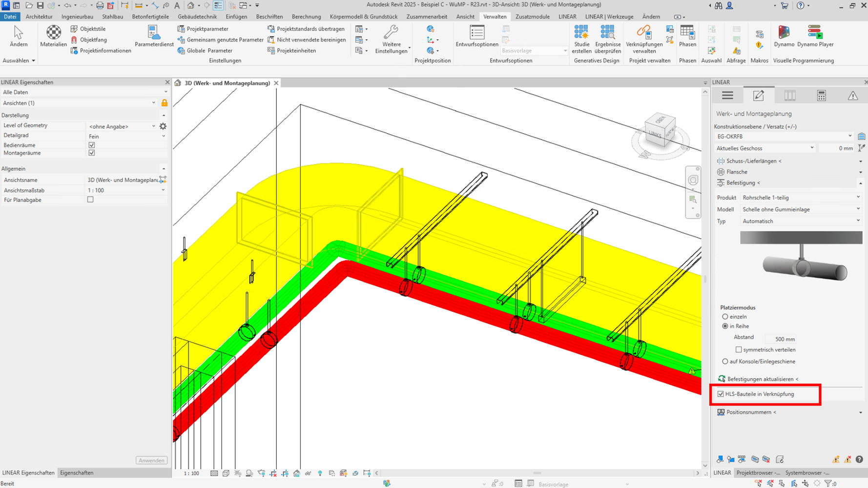Open Verknüpfungen verwalten tool
Screen dimensions: 868x488
(x=644, y=39)
